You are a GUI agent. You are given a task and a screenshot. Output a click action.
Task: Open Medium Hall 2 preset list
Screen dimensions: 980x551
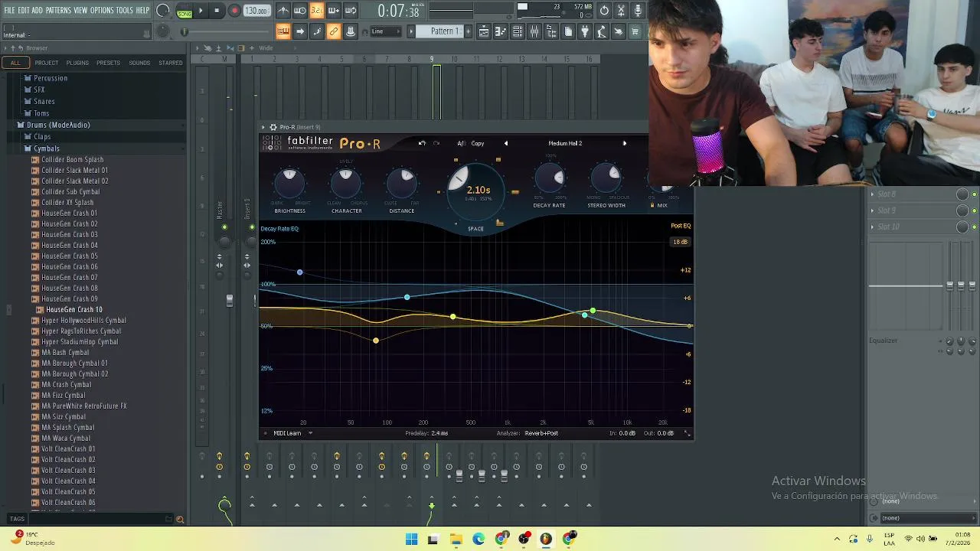[565, 143]
